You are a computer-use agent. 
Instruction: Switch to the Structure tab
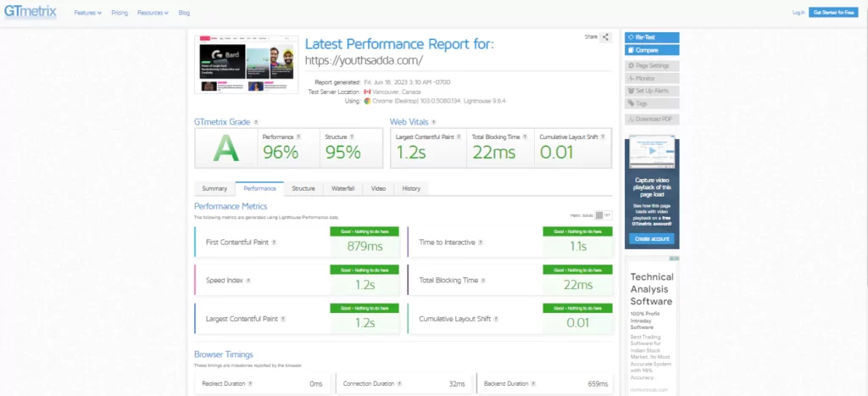(x=303, y=189)
